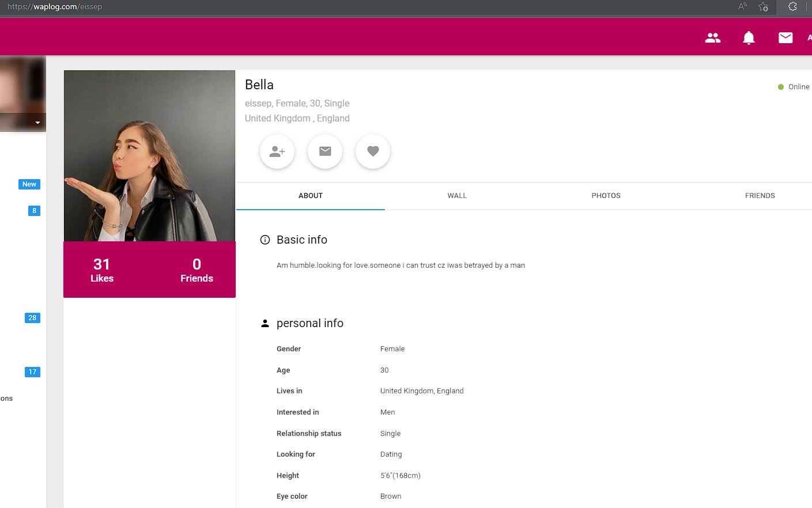Click the Read Aloud icon in address bar

(x=742, y=7)
